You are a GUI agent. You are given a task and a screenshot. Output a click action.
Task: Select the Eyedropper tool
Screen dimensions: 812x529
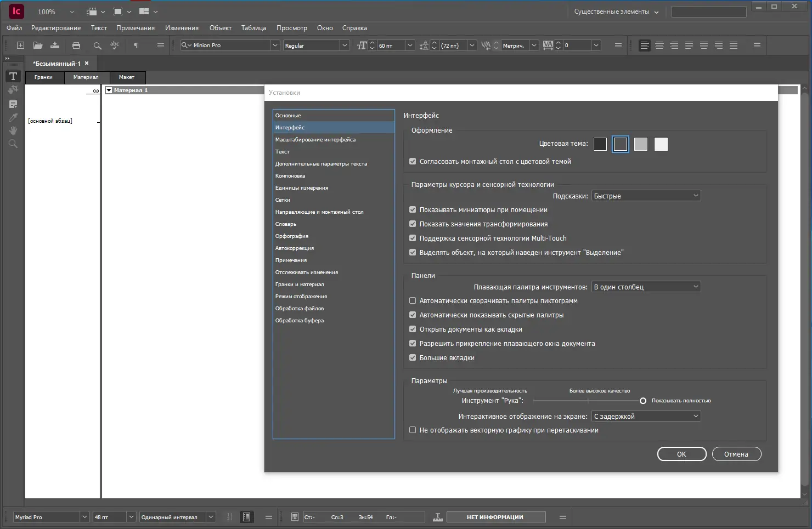(x=13, y=117)
